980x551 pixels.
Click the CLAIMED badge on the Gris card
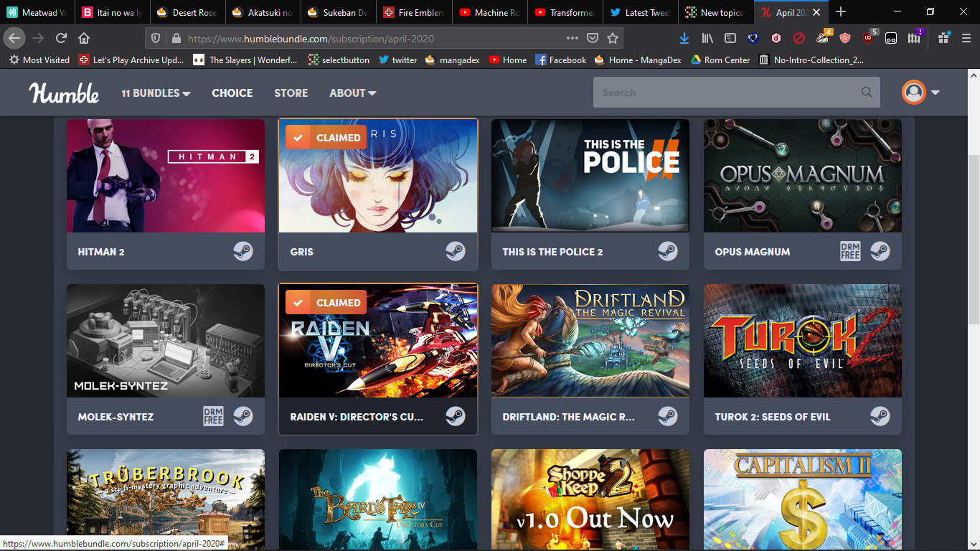tap(326, 138)
